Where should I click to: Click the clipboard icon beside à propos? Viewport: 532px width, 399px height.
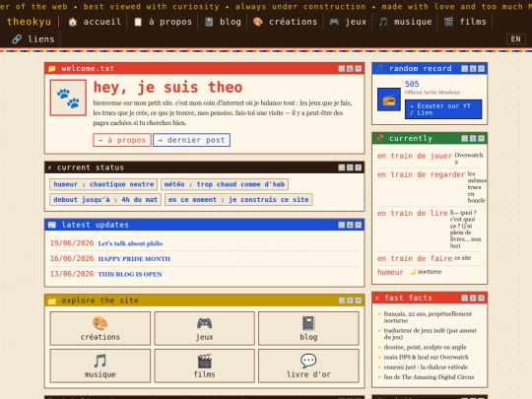coord(138,22)
